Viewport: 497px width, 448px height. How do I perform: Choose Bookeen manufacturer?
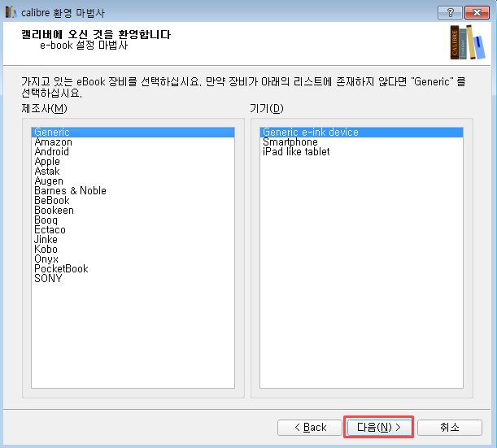pyautogui.click(x=133, y=211)
